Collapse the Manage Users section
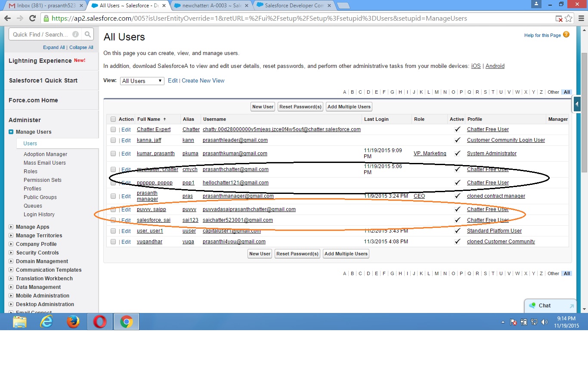588x365 pixels. pos(11,132)
